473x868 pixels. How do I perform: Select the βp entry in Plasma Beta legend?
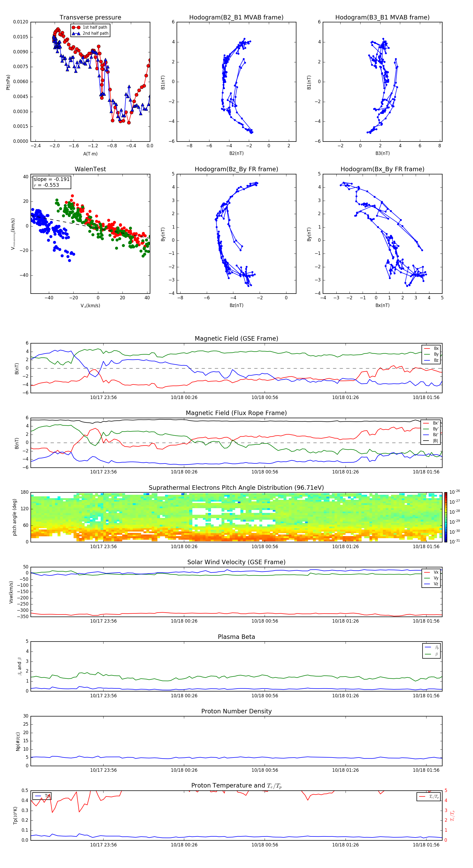432,647
